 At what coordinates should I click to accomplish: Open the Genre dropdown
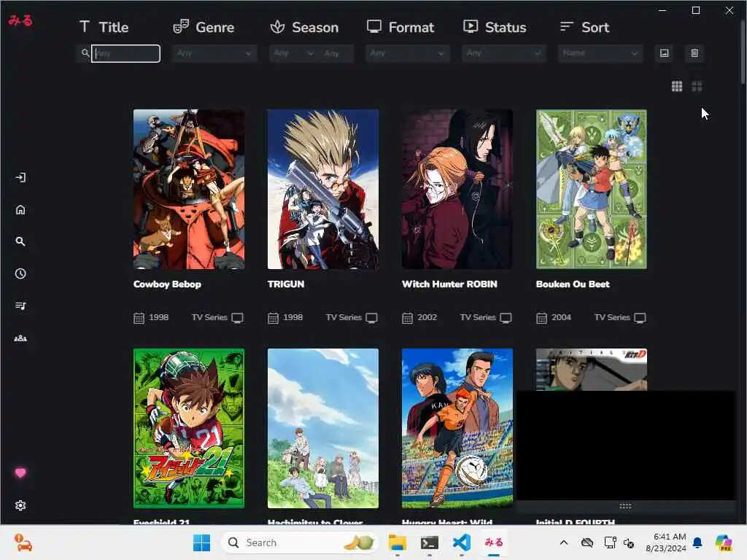click(214, 53)
